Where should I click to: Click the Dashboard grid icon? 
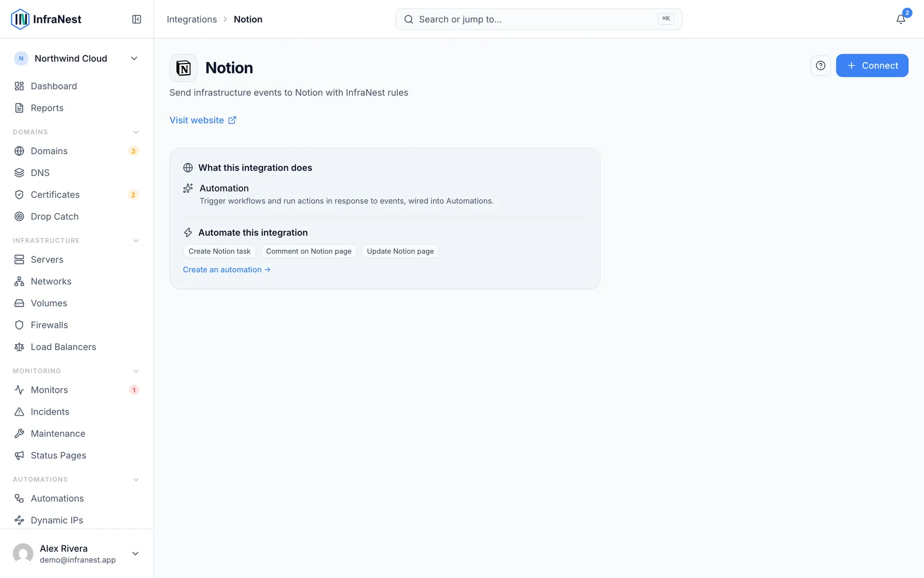coord(19,86)
